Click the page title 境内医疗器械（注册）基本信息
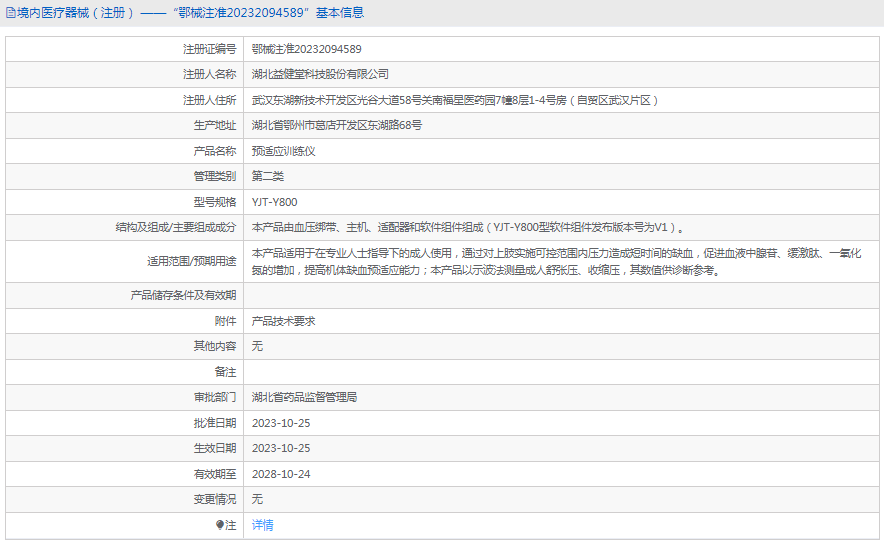The width and height of the screenshot is (884, 546). pyautogui.click(x=191, y=12)
